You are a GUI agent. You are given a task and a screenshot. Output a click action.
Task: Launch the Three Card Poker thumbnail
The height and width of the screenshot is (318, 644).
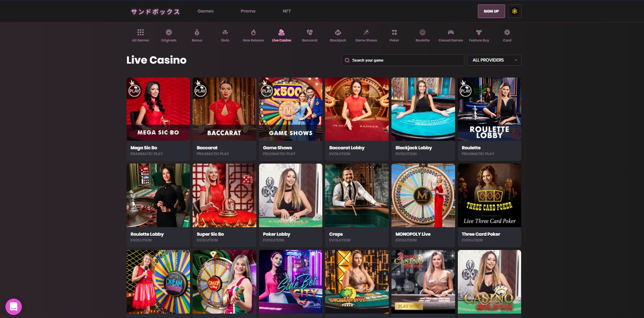489,195
